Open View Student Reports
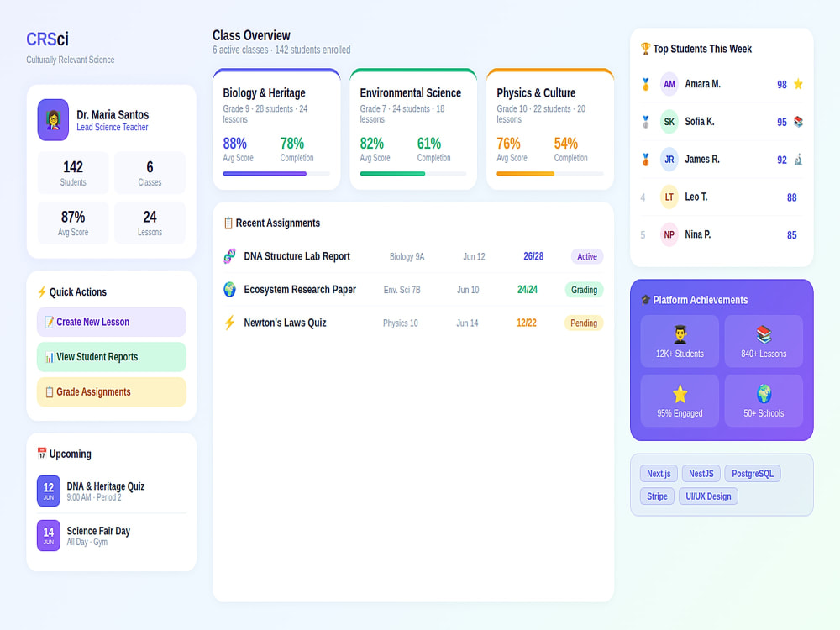840x630 pixels. pyautogui.click(x=112, y=357)
